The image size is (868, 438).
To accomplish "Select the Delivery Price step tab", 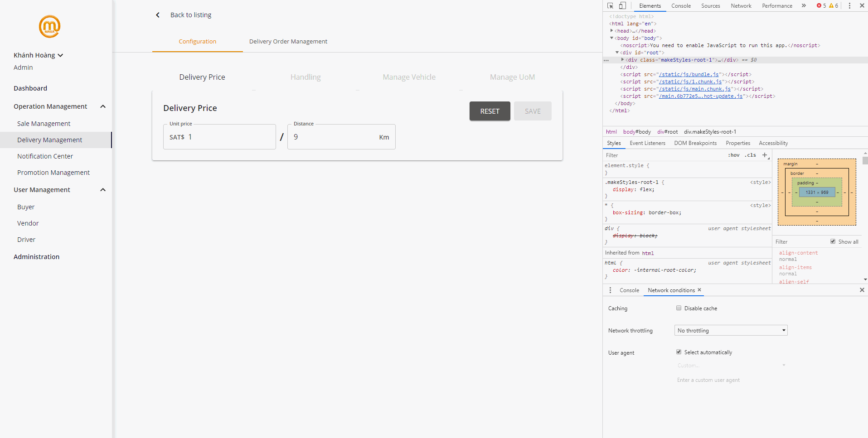I will [202, 77].
